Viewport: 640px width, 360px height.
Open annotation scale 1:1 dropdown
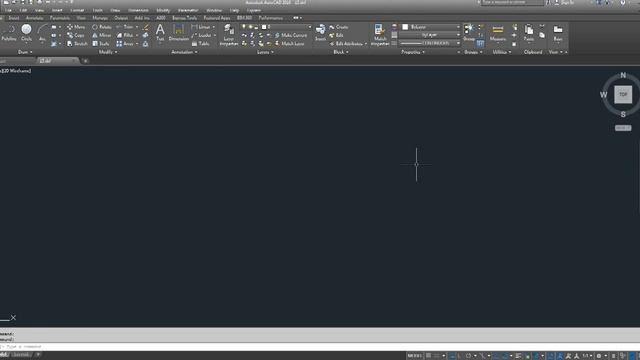click(x=587, y=356)
